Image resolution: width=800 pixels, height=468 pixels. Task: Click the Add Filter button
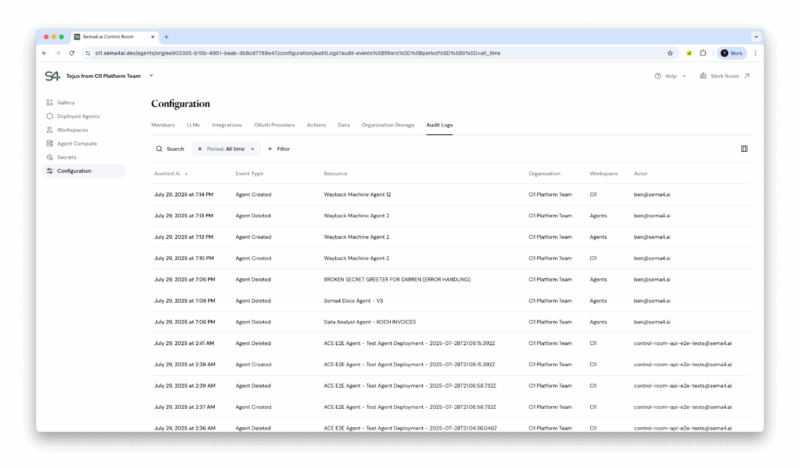278,149
